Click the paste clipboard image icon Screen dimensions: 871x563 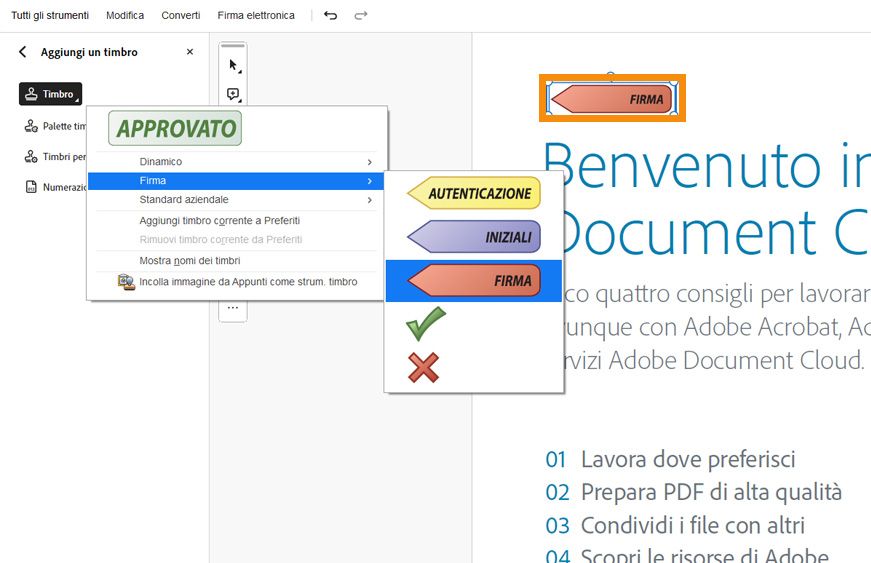point(126,282)
